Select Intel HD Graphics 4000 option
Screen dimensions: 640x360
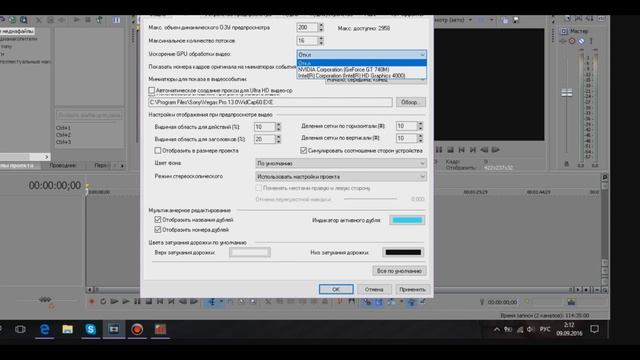coord(361,76)
